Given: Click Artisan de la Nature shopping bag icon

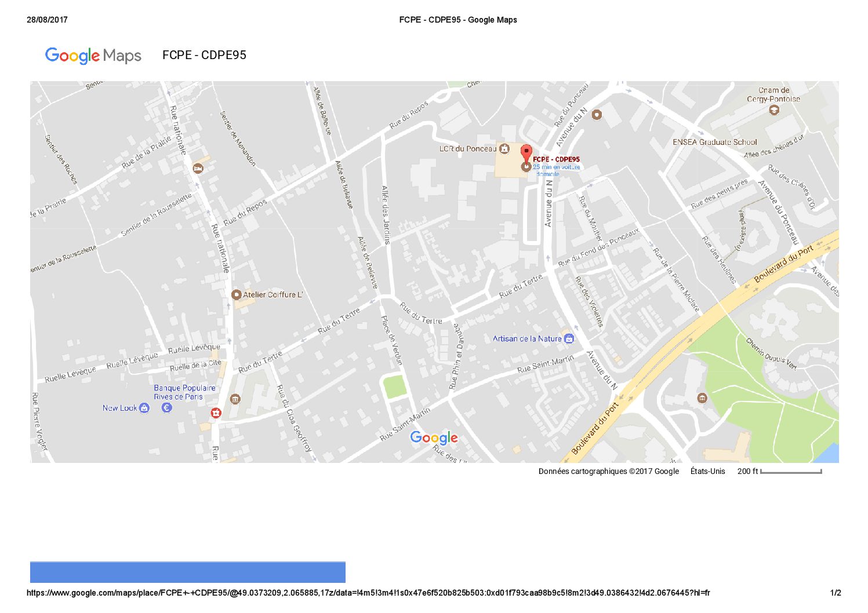Looking at the screenshot, I should pyautogui.click(x=569, y=339).
